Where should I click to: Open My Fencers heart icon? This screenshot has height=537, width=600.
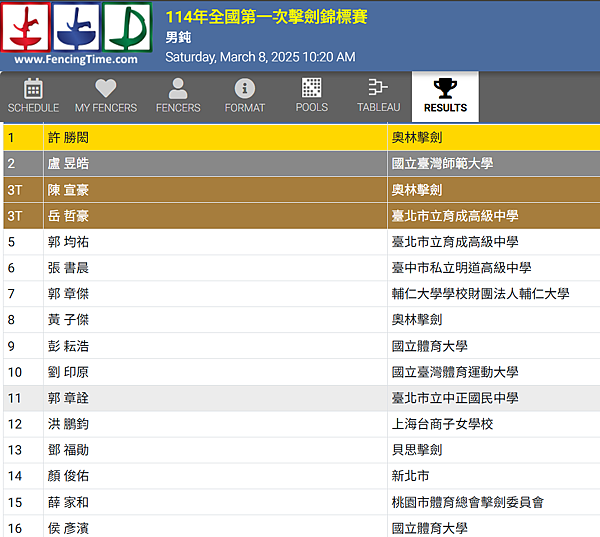click(x=106, y=88)
